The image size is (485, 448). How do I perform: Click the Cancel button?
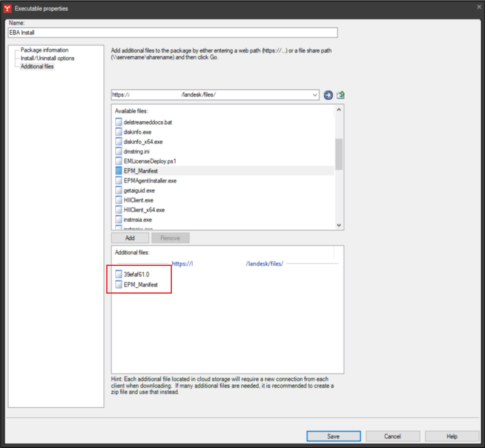[392, 436]
